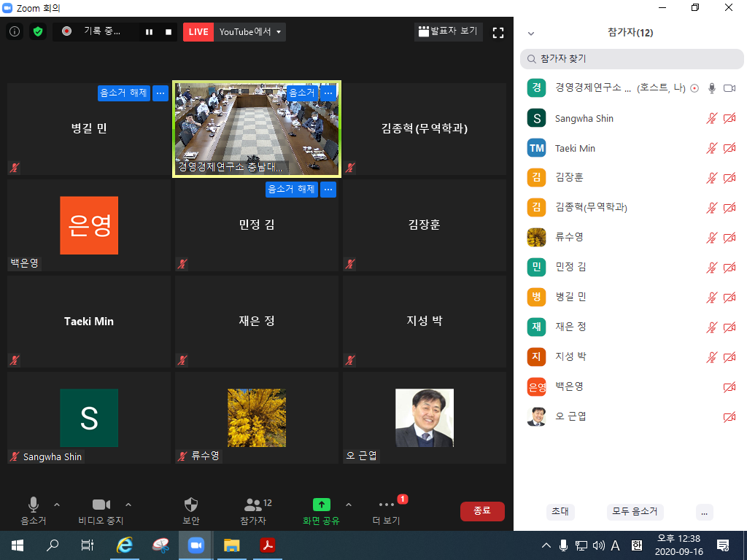Stop the recording
The height and width of the screenshot is (560, 747).
pos(169,32)
